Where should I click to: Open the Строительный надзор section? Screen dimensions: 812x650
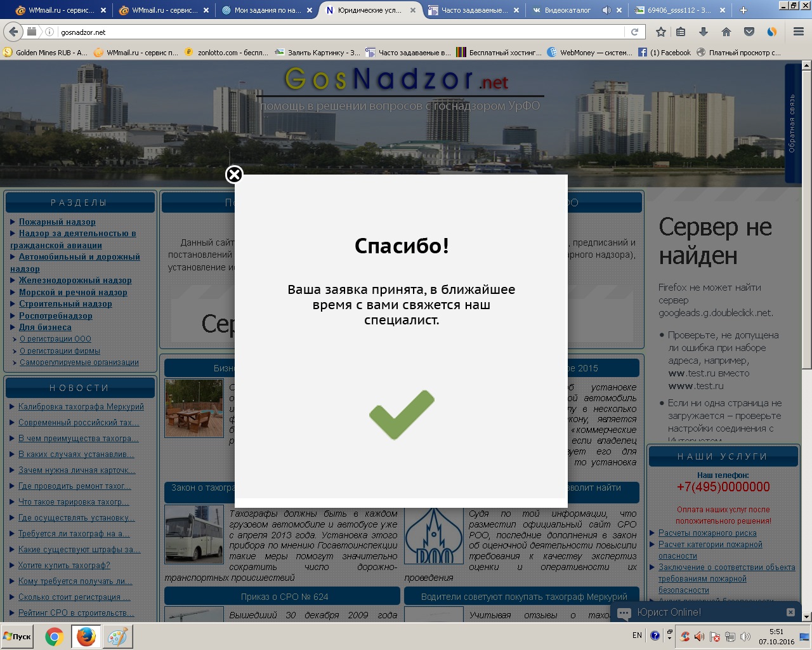click(x=65, y=303)
